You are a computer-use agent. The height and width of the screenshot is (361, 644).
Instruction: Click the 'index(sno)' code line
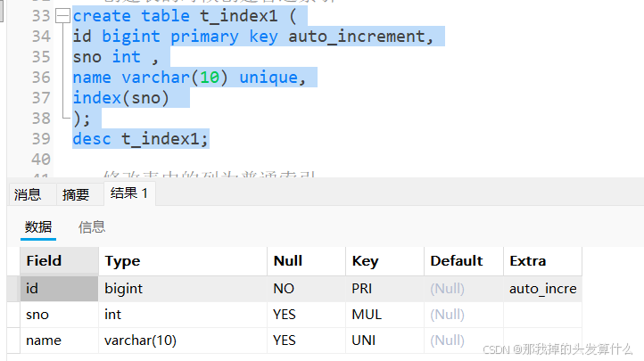point(120,98)
